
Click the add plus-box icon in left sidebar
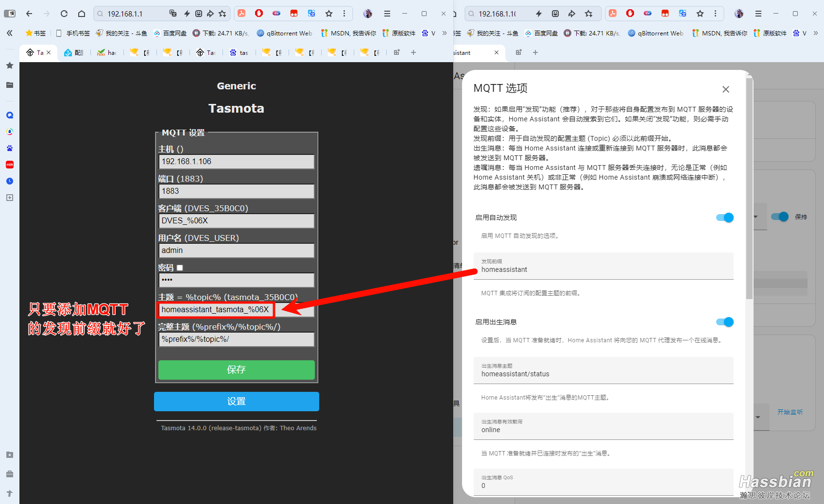coord(10,198)
